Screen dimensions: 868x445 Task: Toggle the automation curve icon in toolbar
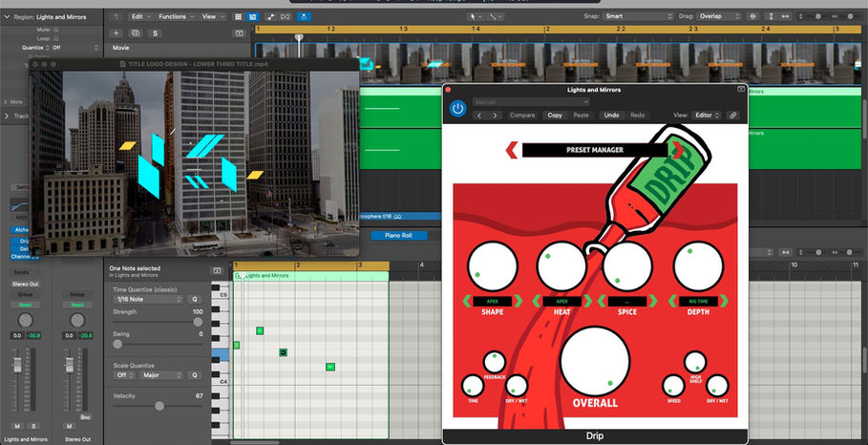270,17
